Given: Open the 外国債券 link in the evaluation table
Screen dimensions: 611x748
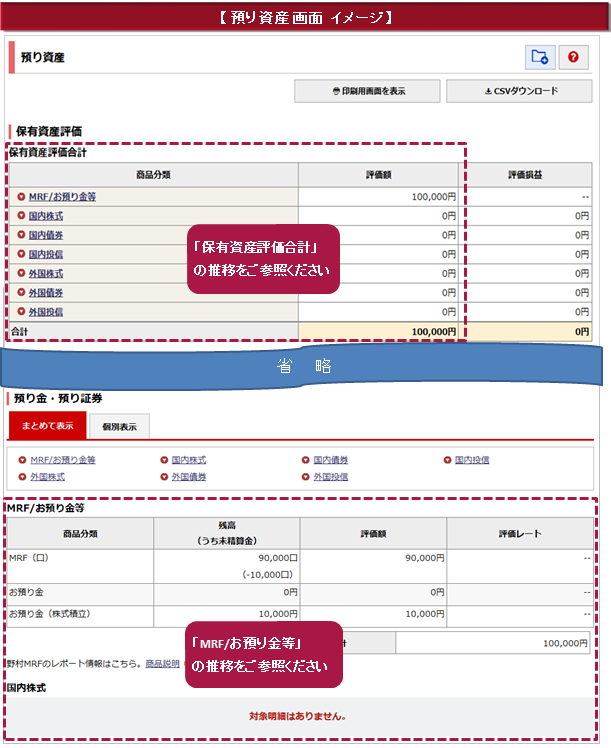Looking at the screenshot, I should tap(46, 292).
